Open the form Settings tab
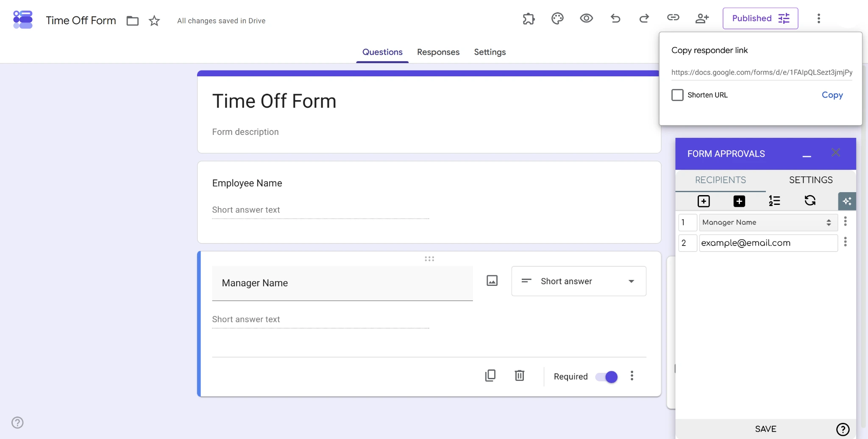868x439 pixels. click(490, 52)
